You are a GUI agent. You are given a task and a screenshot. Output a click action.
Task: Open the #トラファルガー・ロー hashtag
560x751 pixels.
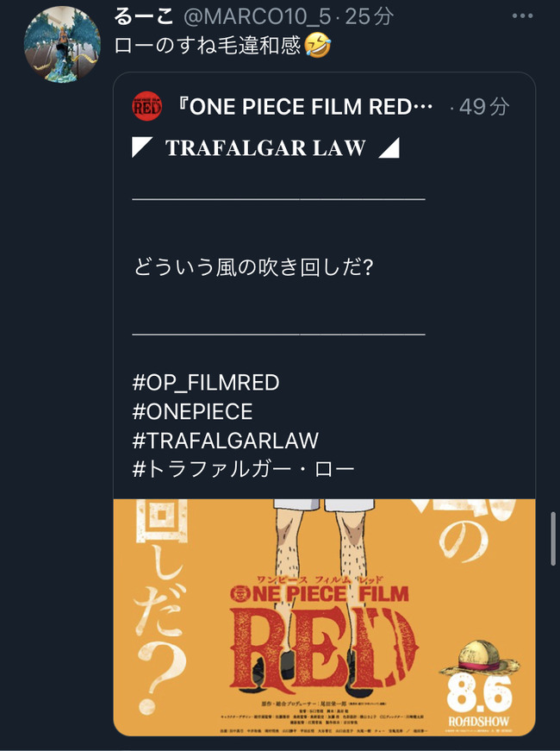pos(244,469)
